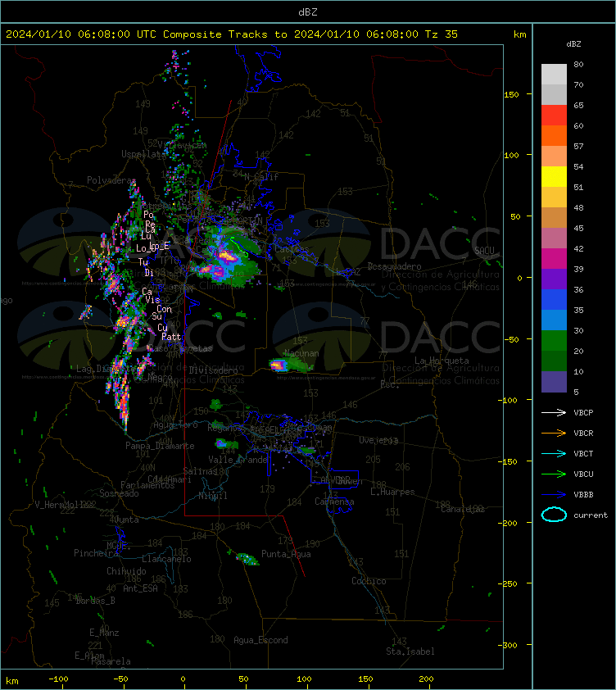Screen dimensions: 616x690
Task: Click the slate 10–5 dBZ swatch
Action: point(554,382)
